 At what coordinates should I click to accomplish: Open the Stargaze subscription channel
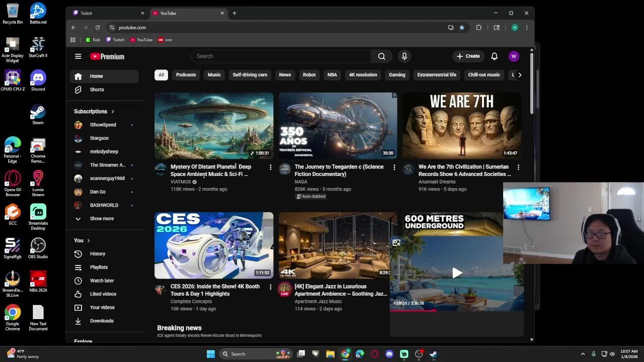tap(104, 138)
